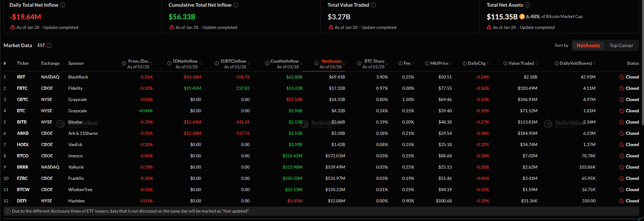644x221 pixels.
Task: Click warning icon under Daily Total Net Inflow
Action: [13, 27]
